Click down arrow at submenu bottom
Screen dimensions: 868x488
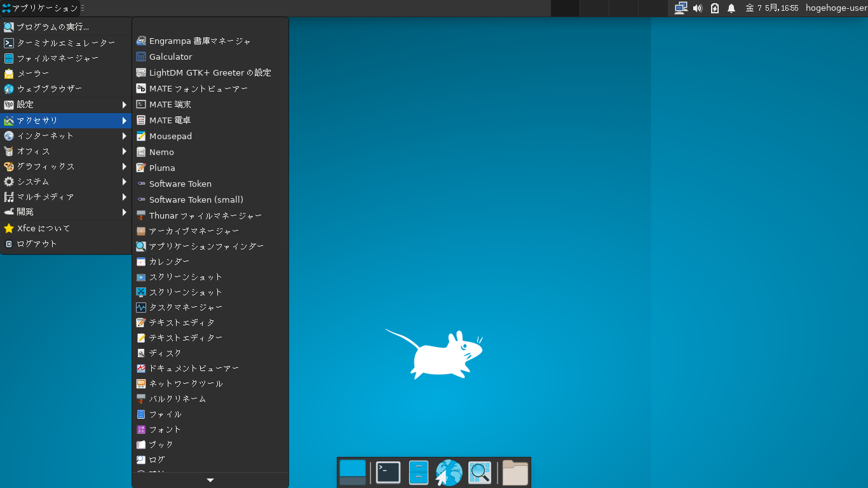click(210, 480)
